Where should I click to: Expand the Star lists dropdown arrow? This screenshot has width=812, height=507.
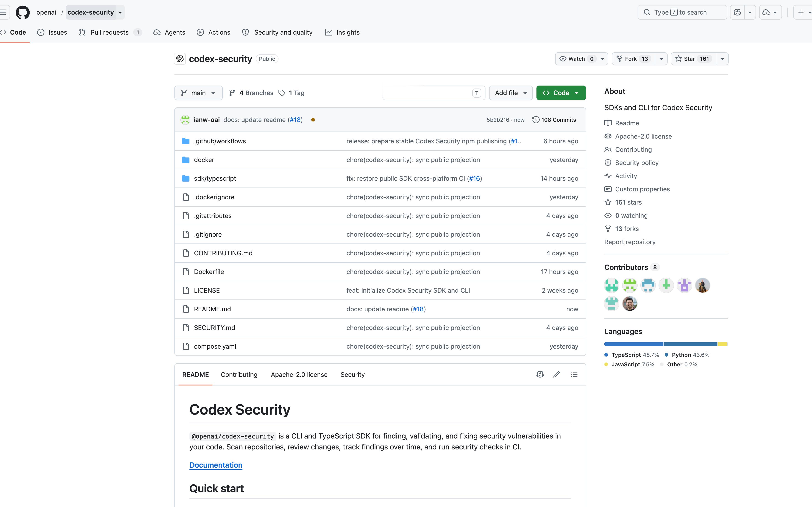click(722, 59)
